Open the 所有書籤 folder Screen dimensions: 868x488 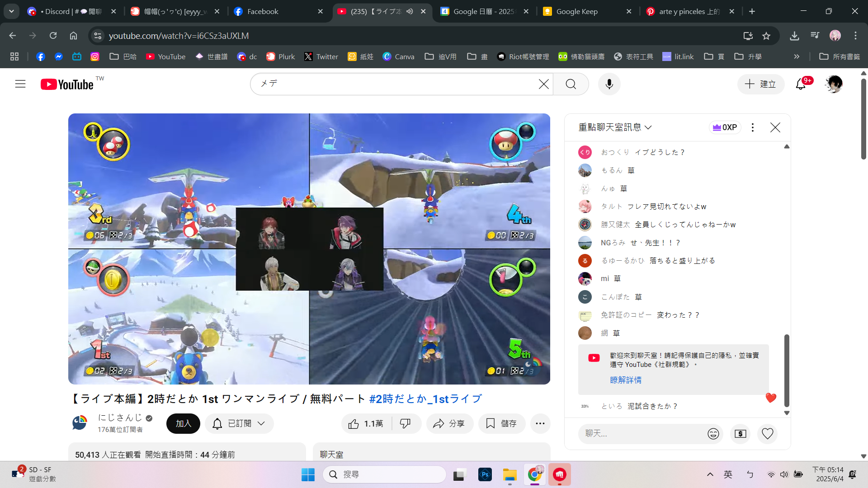tap(840, 57)
